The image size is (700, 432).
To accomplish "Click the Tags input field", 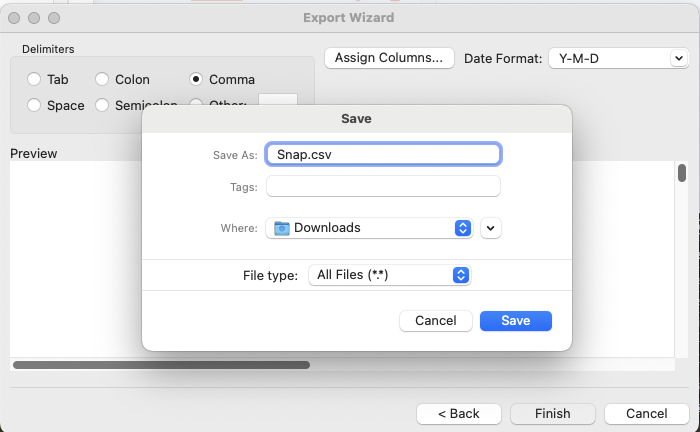I will (383, 186).
